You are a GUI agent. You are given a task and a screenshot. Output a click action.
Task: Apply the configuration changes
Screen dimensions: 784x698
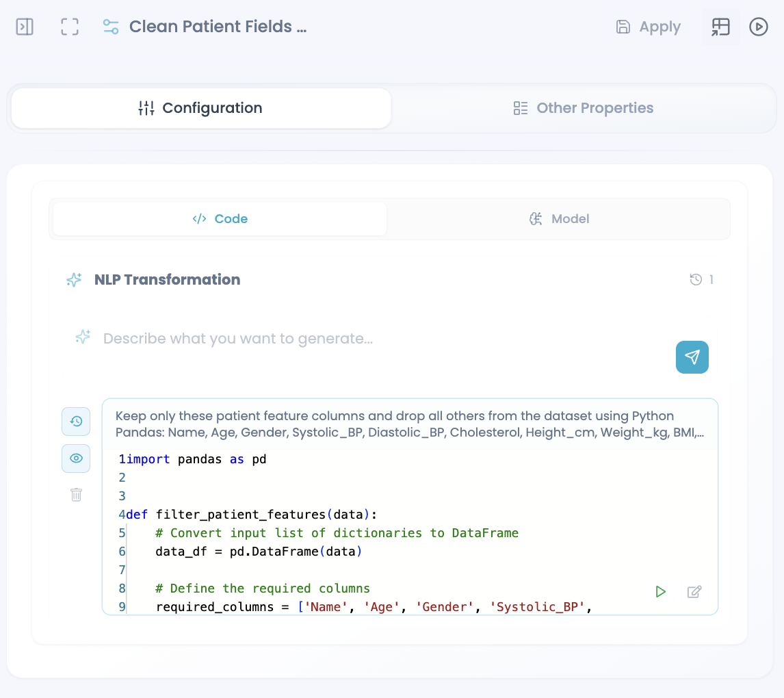click(x=648, y=27)
